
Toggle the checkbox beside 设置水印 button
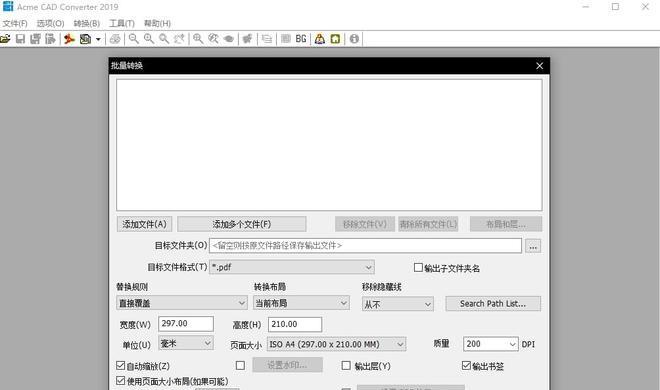[x=240, y=365]
